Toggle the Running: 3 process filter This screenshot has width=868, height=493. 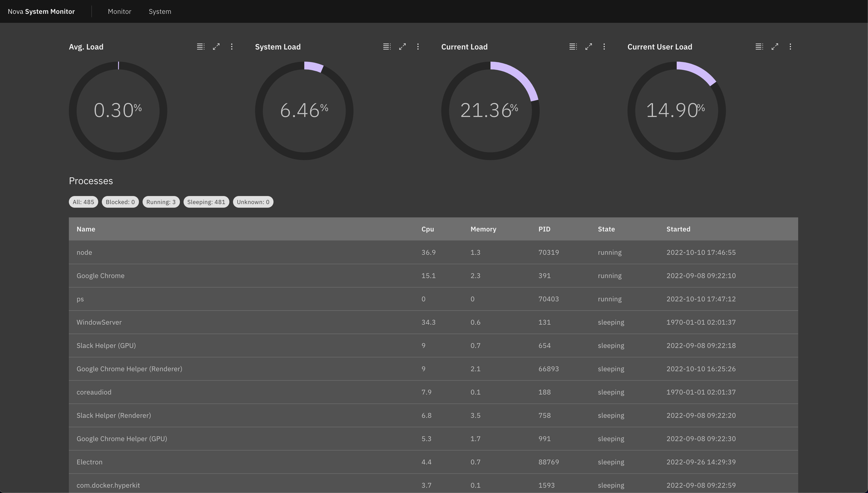click(161, 202)
